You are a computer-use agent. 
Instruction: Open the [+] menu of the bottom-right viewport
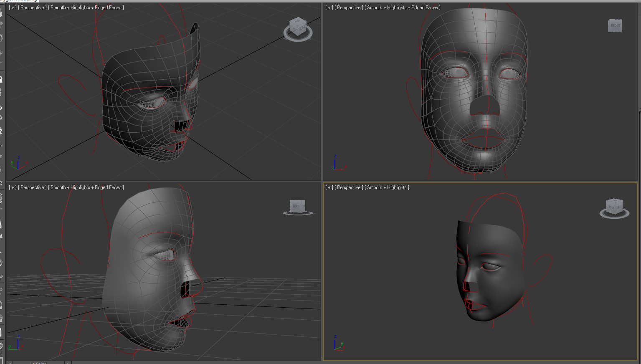tap(329, 187)
